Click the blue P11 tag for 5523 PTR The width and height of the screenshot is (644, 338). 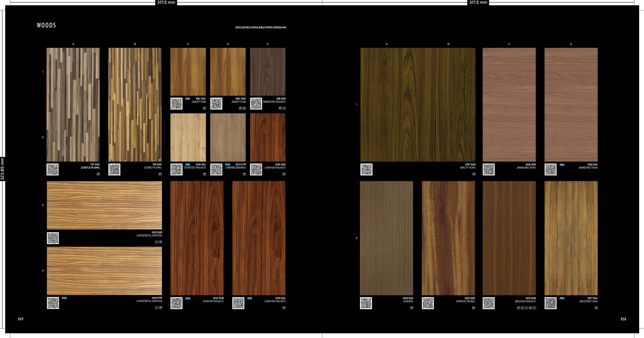64,298
